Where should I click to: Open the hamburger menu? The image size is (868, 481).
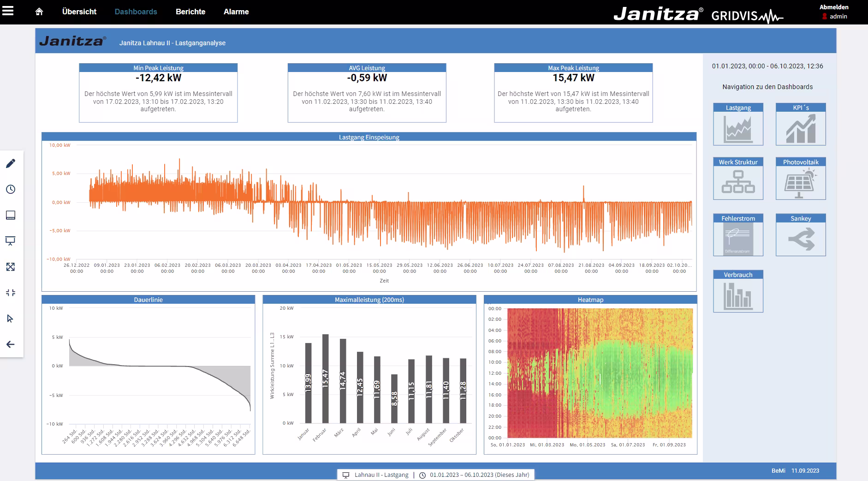[x=8, y=11]
